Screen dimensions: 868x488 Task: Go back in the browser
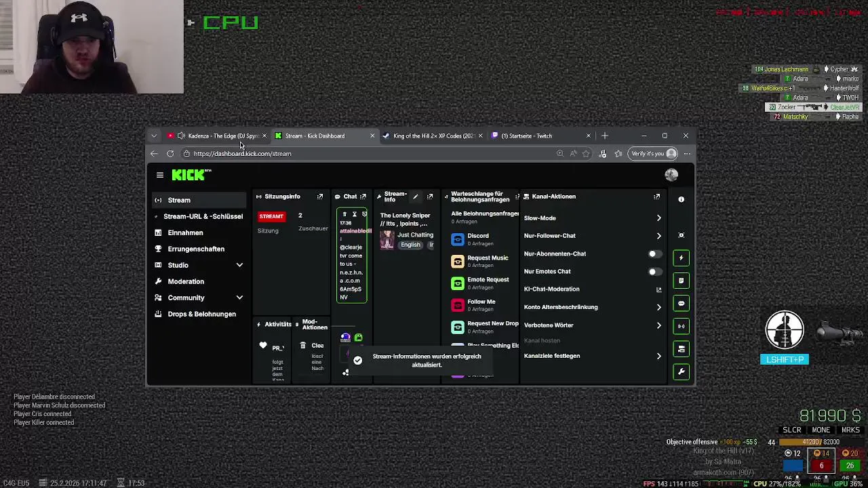[x=154, y=154]
